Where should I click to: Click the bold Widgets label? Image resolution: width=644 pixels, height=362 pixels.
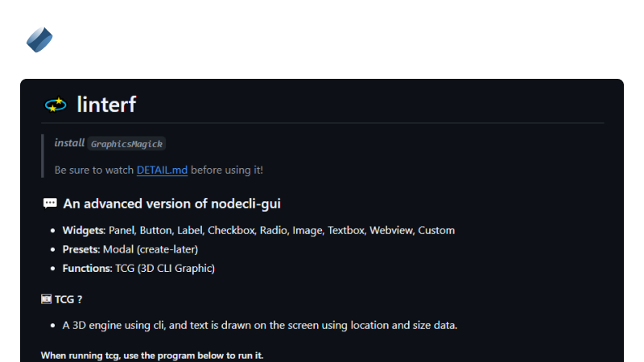[x=84, y=230]
